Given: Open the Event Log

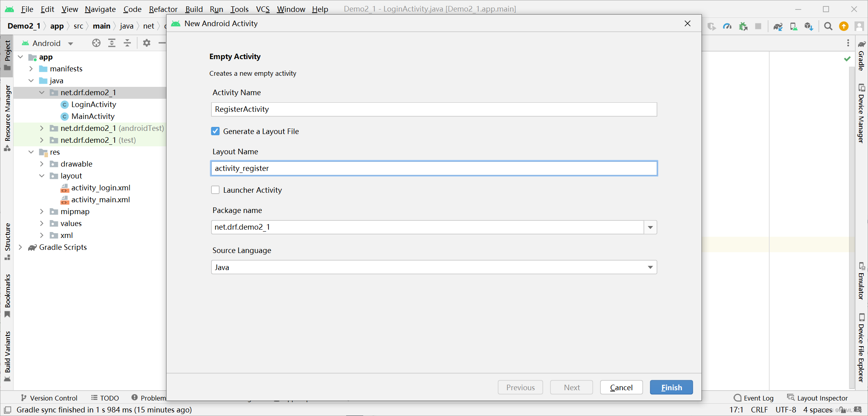Looking at the screenshot, I should pyautogui.click(x=753, y=398).
